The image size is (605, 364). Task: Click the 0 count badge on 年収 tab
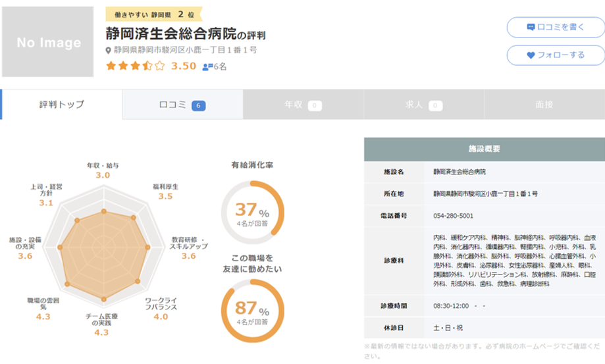[x=315, y=105]
